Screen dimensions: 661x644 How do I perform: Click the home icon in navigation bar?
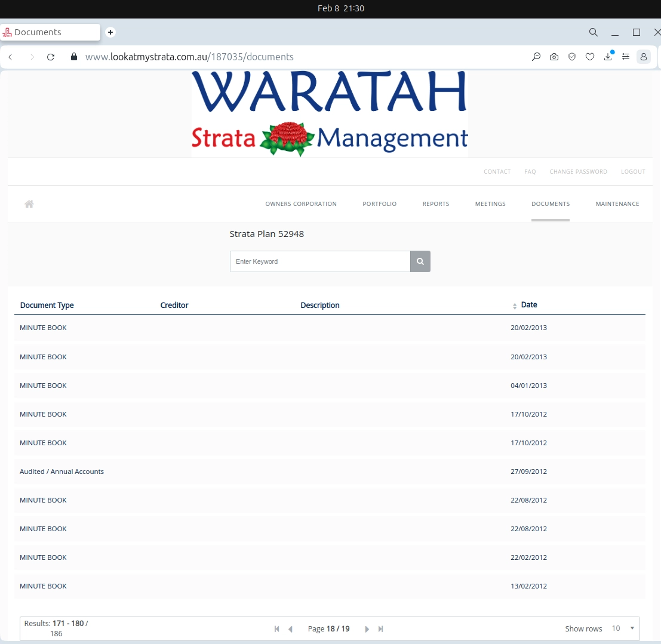tap(29, 204)
